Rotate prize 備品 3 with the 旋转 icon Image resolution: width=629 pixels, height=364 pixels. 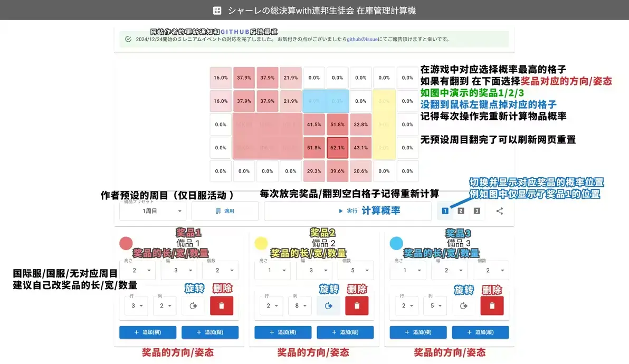[x=463, y=305]
